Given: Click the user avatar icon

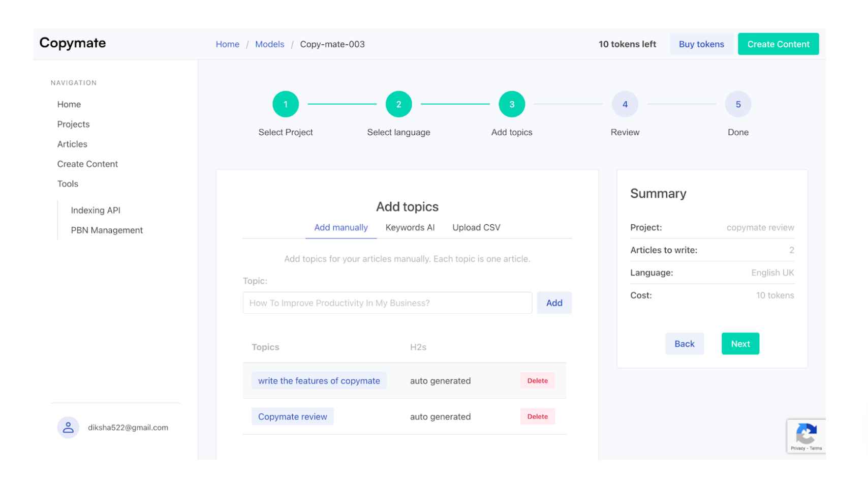Looking at the screenshot, I should (68, 428).
